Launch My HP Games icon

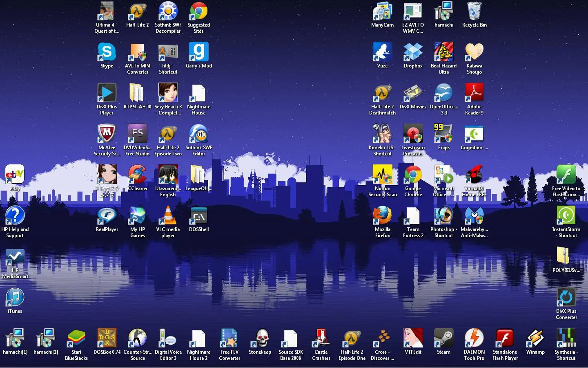(138, 215)
